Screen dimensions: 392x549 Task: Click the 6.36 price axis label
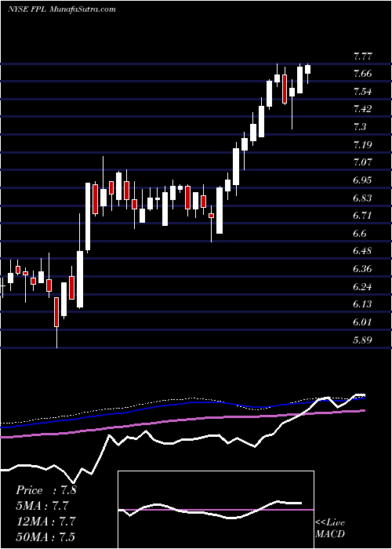point(362,268)
